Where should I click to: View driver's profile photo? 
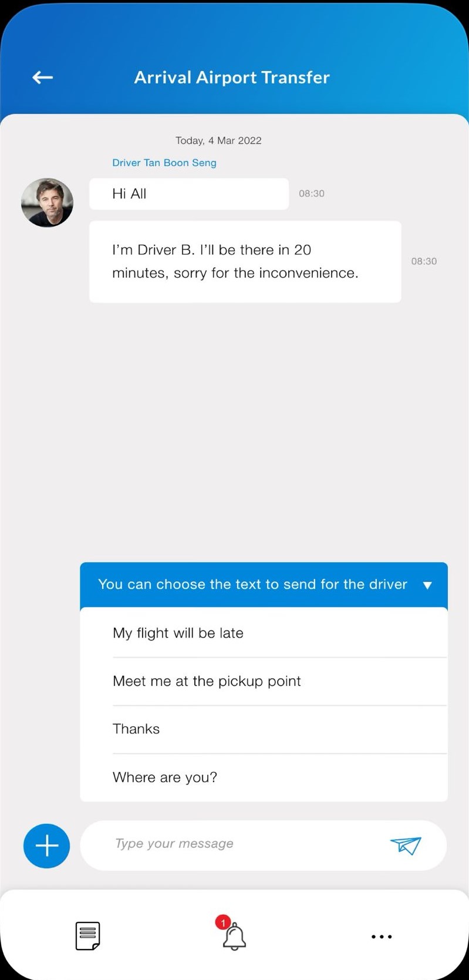point(47,203)
